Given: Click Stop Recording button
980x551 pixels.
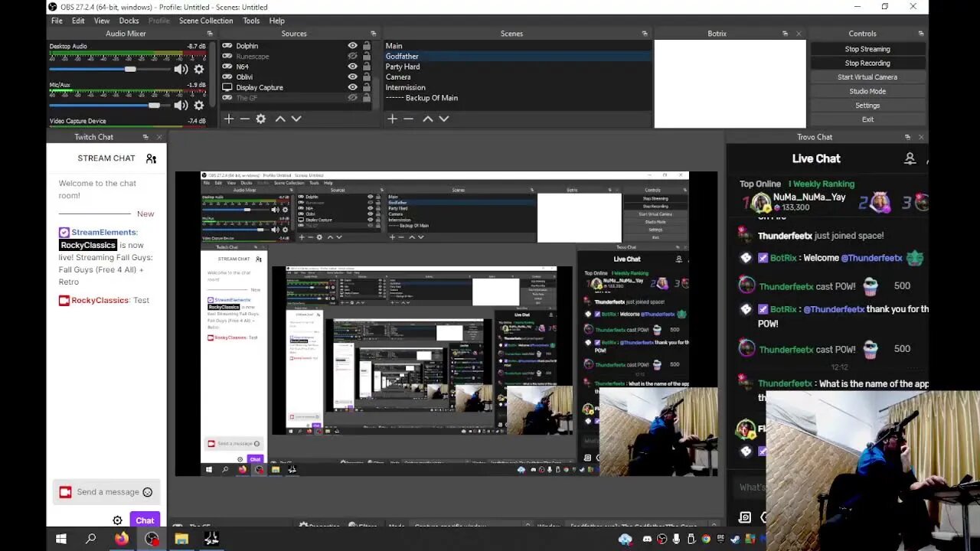Looking at the screenshot, I should tap(867, 63).
